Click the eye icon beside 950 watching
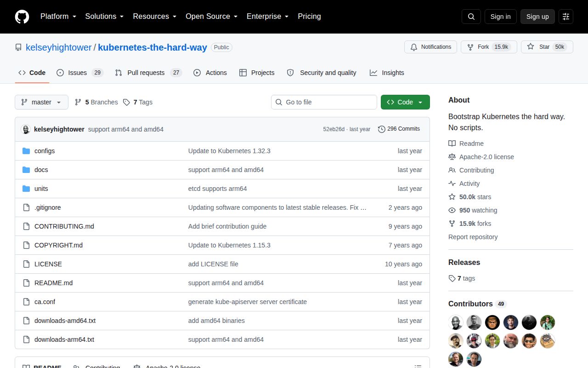 pos(452,210)
